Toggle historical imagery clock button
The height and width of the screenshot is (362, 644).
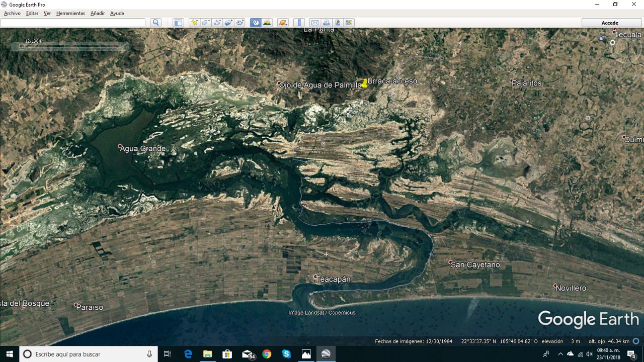coord(256,23)
